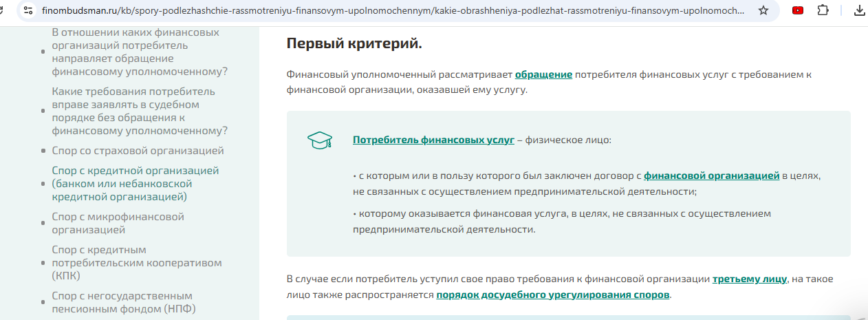
Task: Open the browser Extensions puzzle icon
Action: [x=823, y=10]
